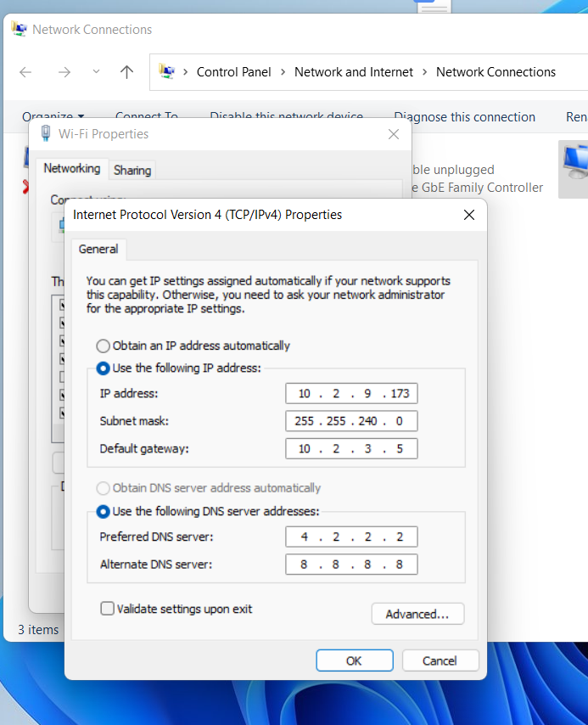Switch to Sharing tab in Wi-Fi Properties
588x725 pixels.
(132, 171)
